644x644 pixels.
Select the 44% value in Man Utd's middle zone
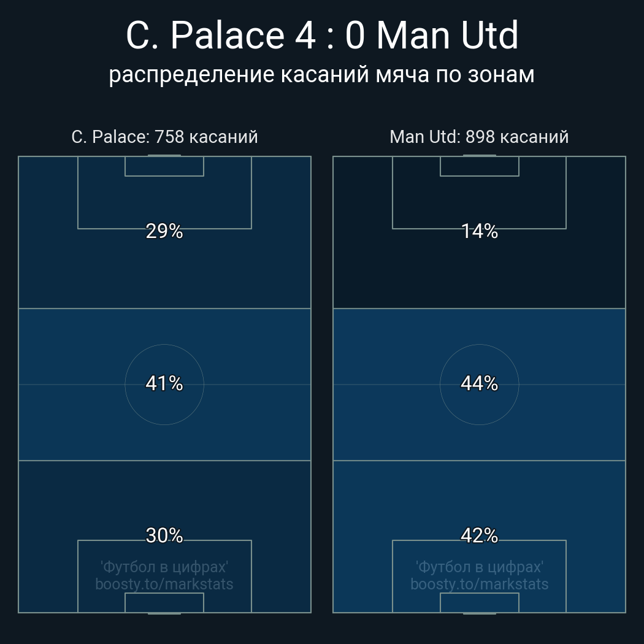(479, 383)
